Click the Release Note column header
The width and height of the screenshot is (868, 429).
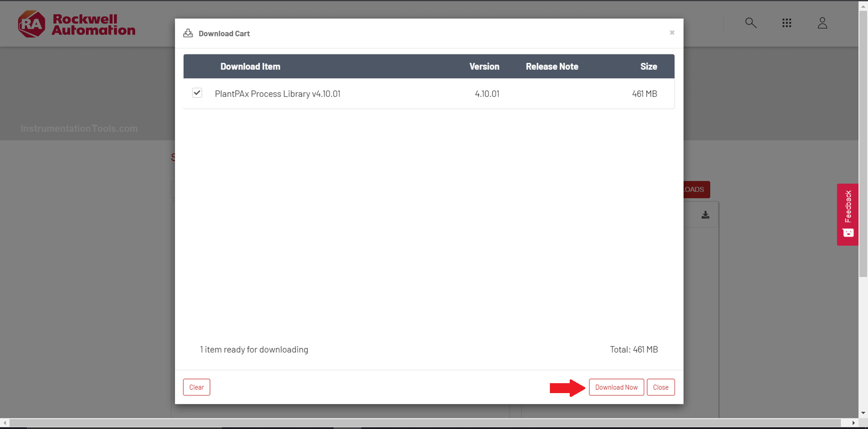pos(552,67)
